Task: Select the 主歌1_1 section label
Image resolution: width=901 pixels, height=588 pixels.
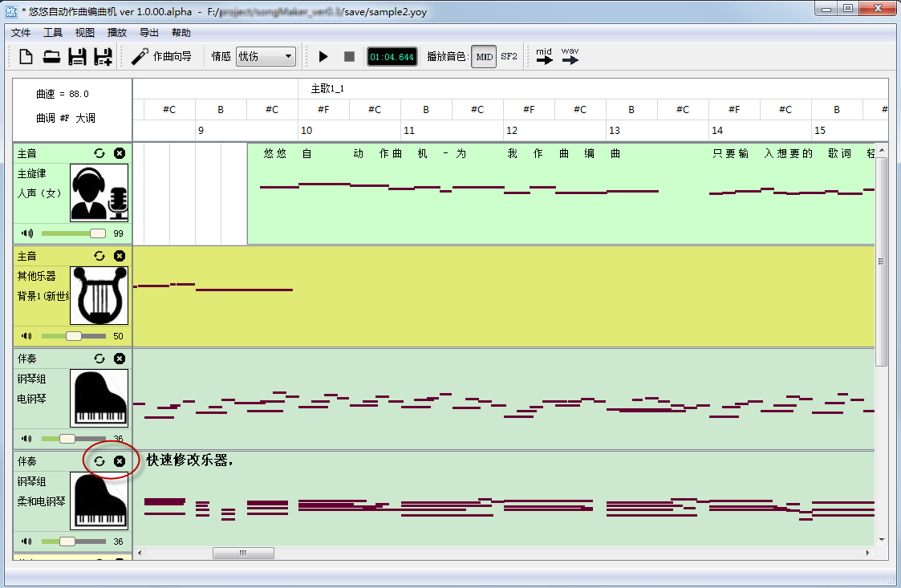Action: click(327, 88)
